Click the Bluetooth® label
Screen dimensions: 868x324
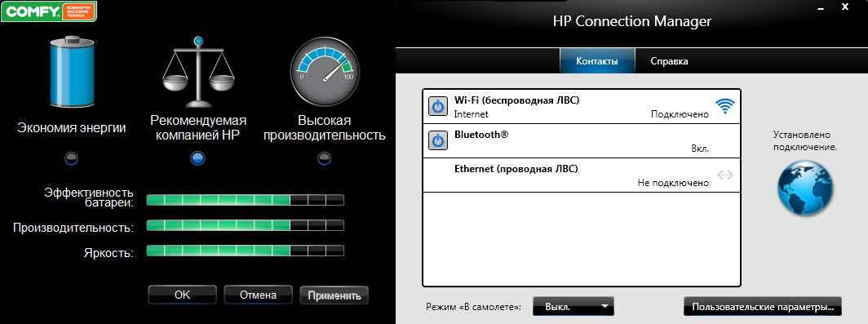coord(481,134)
